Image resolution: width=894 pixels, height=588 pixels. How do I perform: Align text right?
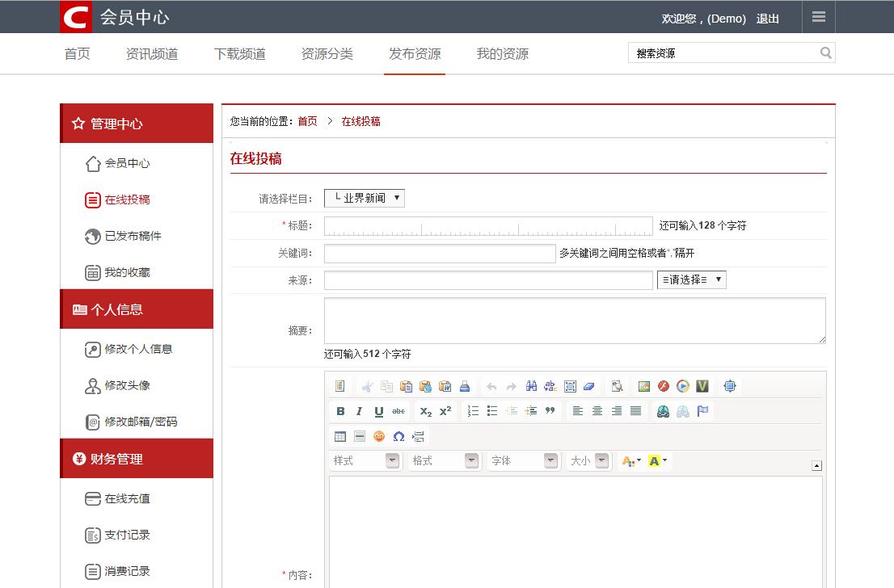[x=616, y=411]
